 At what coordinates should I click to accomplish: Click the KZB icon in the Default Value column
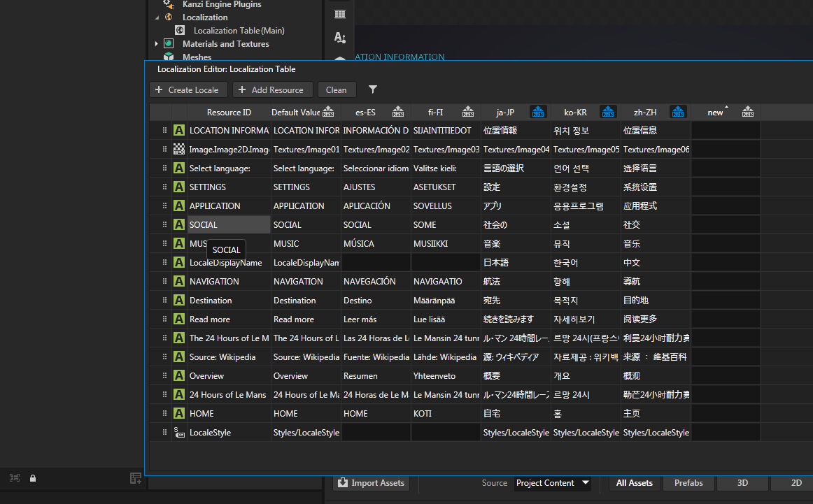tap(329, 112)
